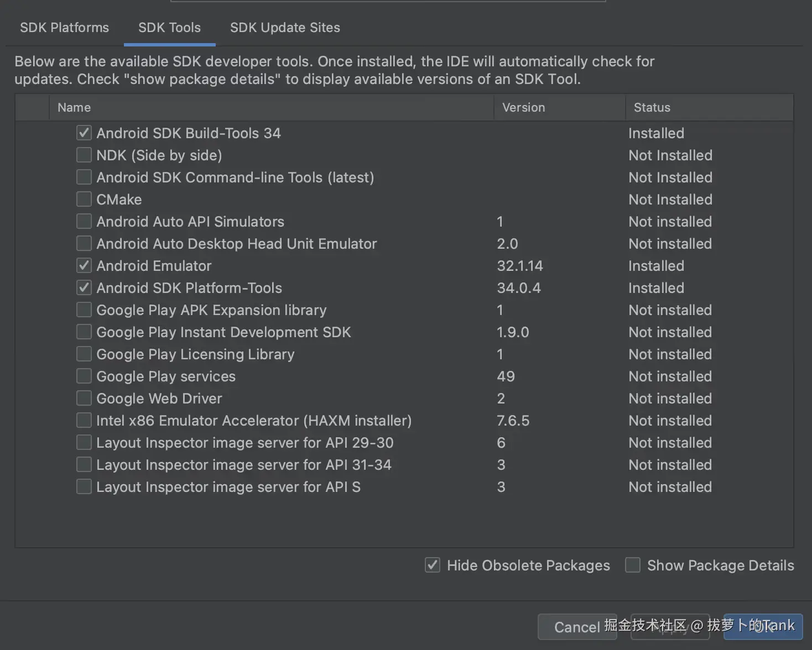This screenshot has height=650, width=812.
Task: Open the SDK Update Sites tab
Action: click(x=285, y=28)
